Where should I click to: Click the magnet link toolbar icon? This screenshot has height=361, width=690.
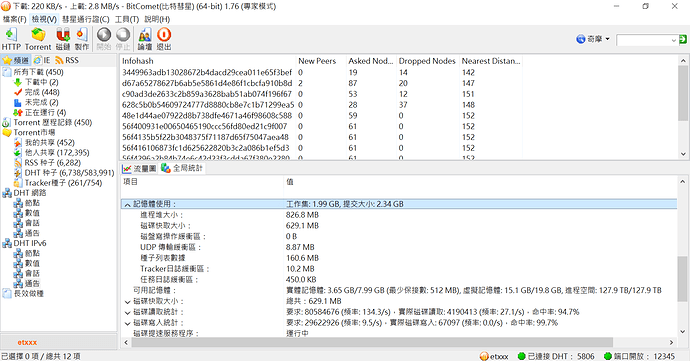[x=63, y=39]
